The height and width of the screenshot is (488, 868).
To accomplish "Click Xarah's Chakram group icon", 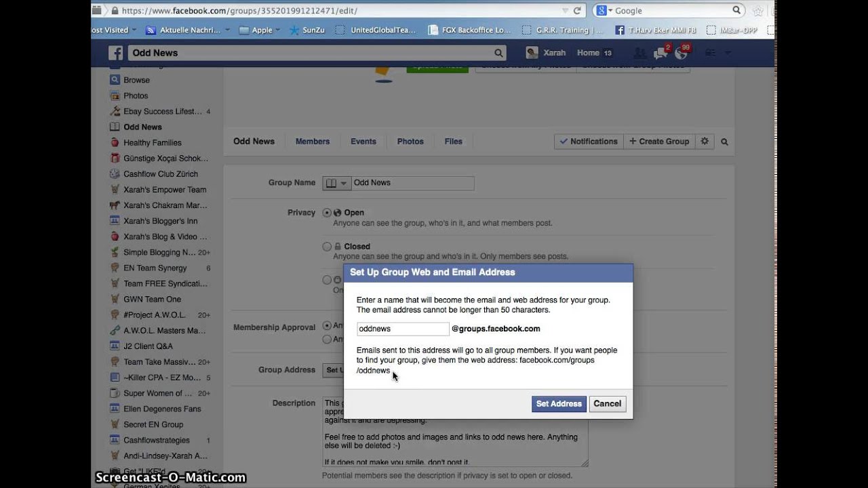I will click(115, 205).
